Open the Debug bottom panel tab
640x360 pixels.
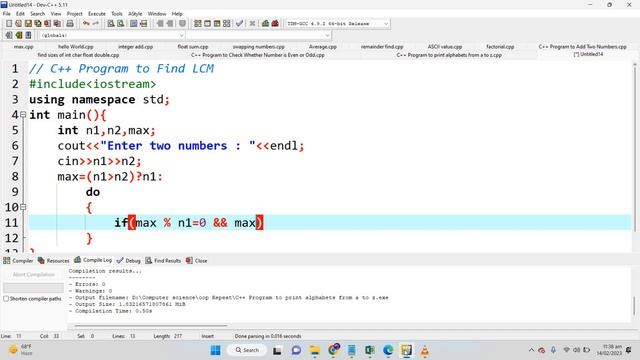coord(129,260)
